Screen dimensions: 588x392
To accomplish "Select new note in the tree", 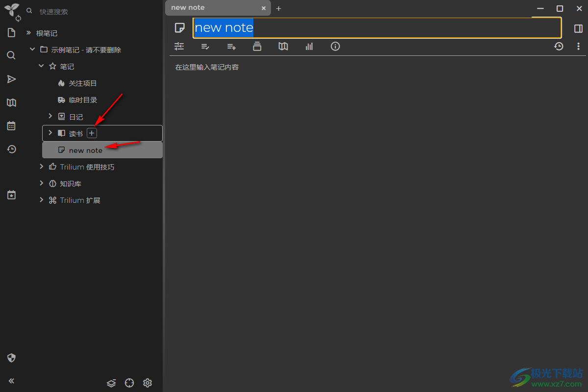I will [x=86, y=150].
